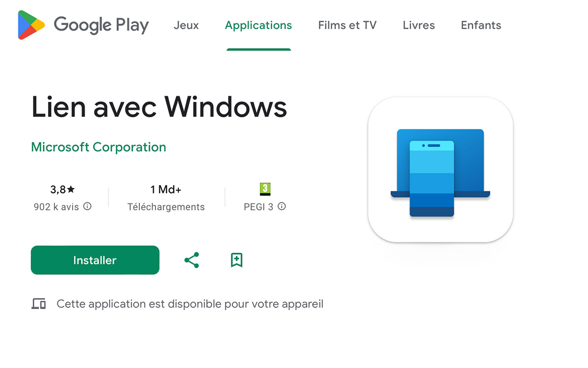Click the Téléchargements label
The height and width of the screenshot is (368, 588).
point(166,207)
